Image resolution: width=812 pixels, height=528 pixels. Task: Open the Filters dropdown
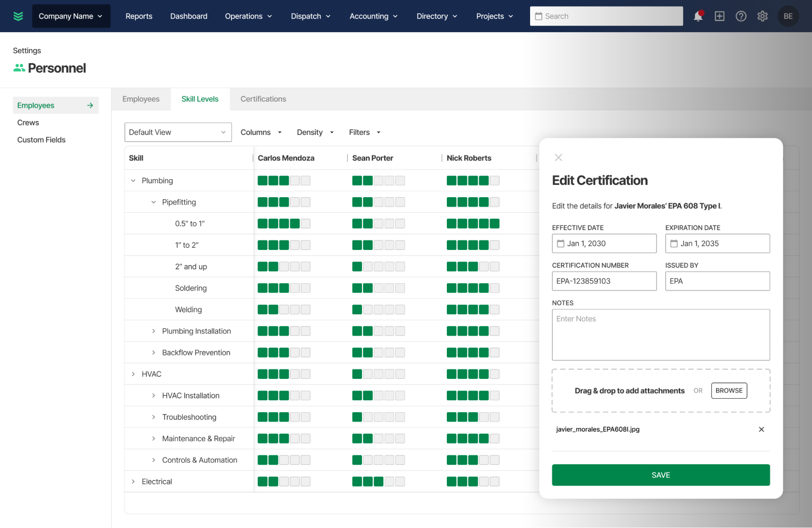[x=365, y=133]
